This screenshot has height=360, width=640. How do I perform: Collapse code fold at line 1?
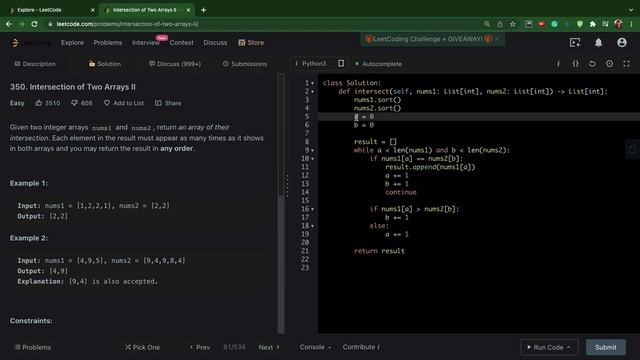point(313,83)
